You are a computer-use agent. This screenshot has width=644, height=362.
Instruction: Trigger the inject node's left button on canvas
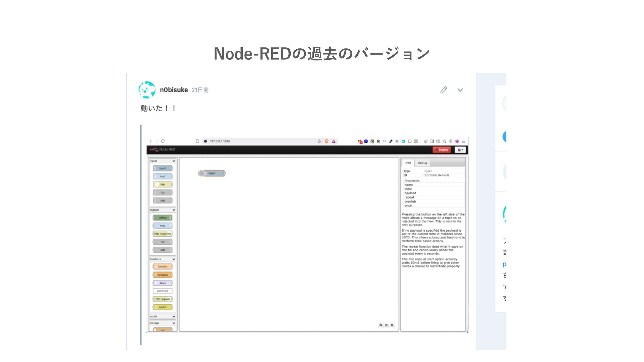[201, 173]
